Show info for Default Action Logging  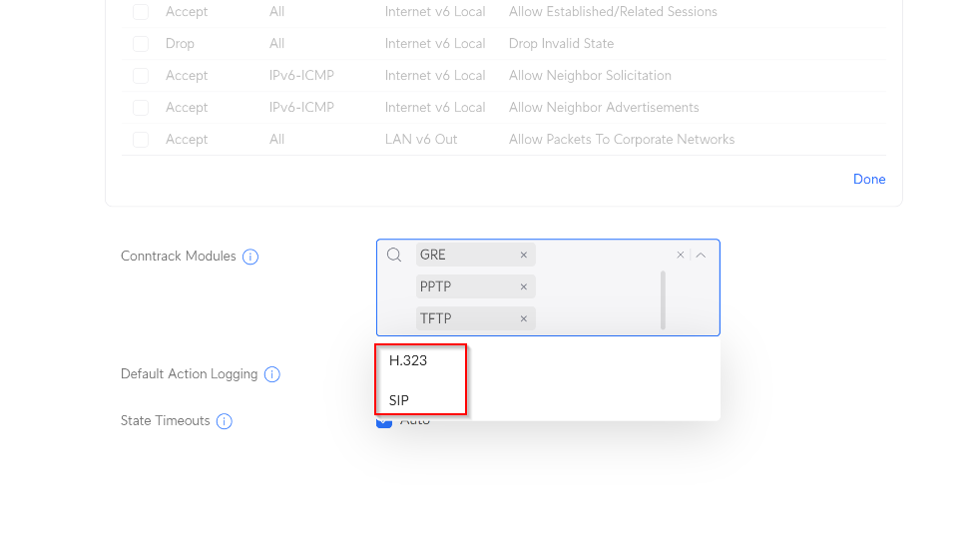click(x=271, y=375)
